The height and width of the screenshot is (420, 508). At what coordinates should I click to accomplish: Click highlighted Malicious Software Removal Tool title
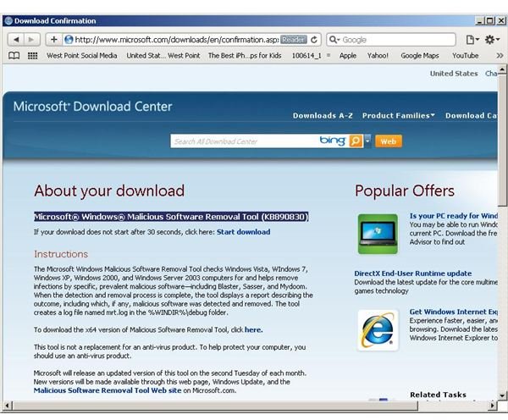171,217
